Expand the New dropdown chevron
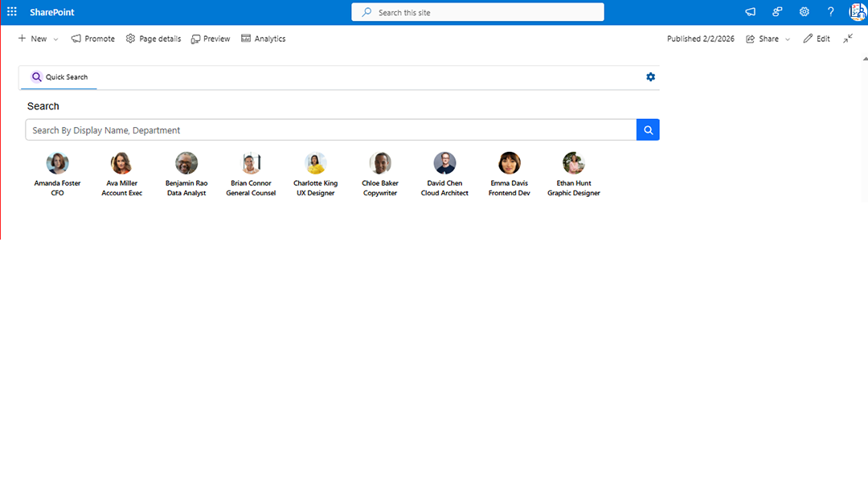The image size is (868, 488). click(55, 38)
